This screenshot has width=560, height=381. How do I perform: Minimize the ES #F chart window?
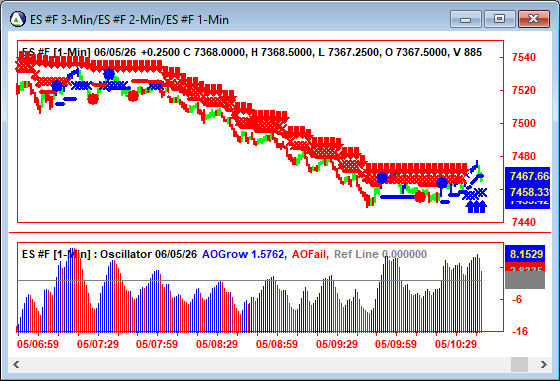(466, 19)
